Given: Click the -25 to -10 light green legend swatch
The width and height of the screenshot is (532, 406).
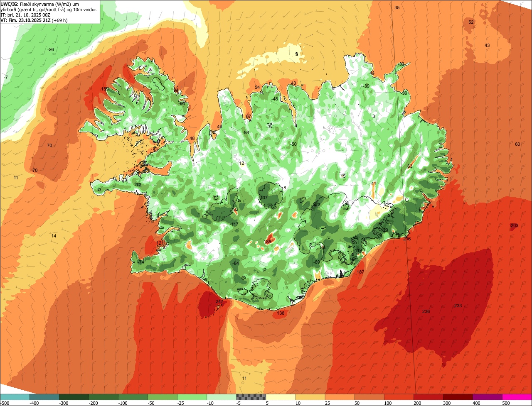Looking at the screenshot, I should (192, 397).
